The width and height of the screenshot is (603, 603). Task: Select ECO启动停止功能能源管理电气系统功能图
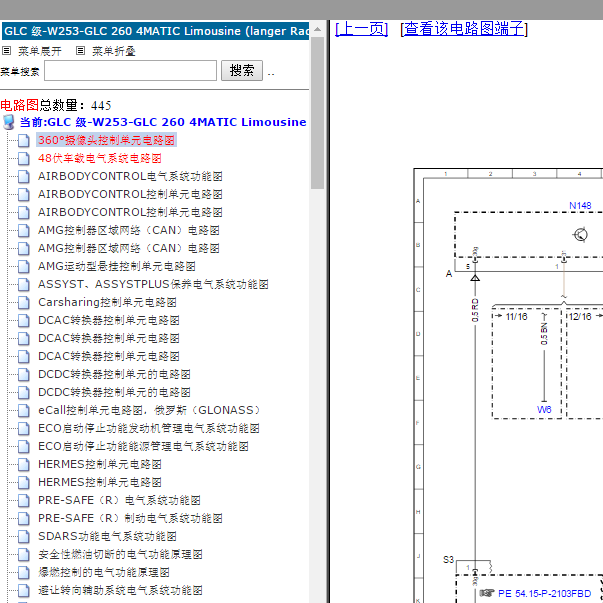[143, 446]
